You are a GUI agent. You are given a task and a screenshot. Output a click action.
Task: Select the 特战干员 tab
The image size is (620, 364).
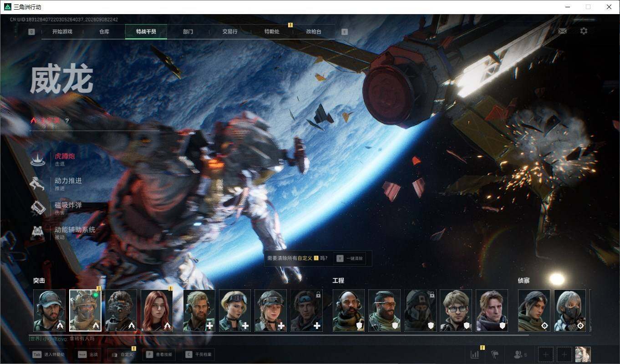(146, 32)
